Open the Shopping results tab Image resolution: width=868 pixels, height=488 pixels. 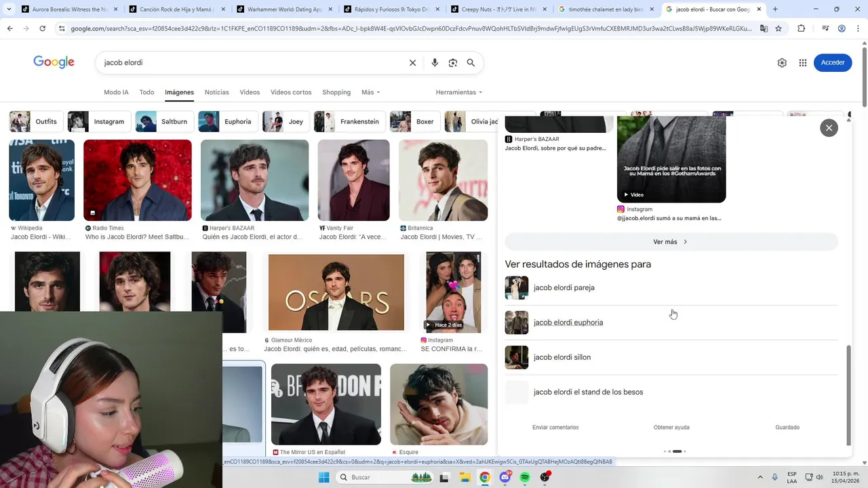pos(336,92)
